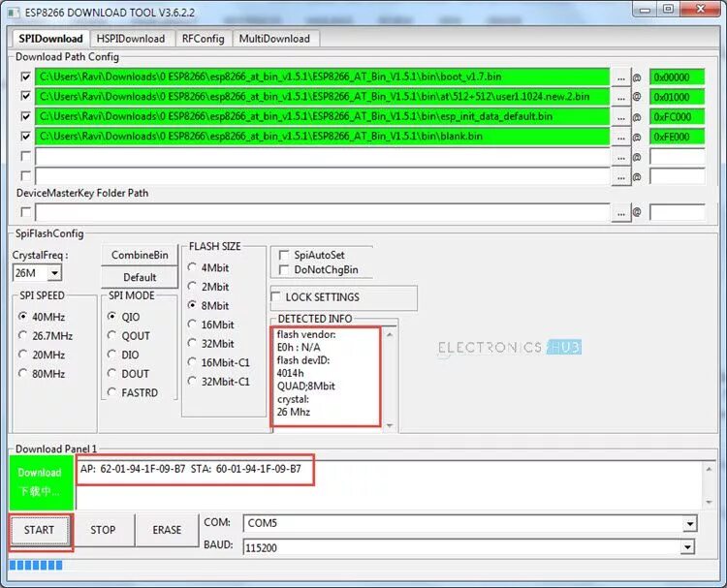Viewport: 727px width, 588px height.
Task: Uncheck the blank.bin file checkbox
Action: (26, 136)
